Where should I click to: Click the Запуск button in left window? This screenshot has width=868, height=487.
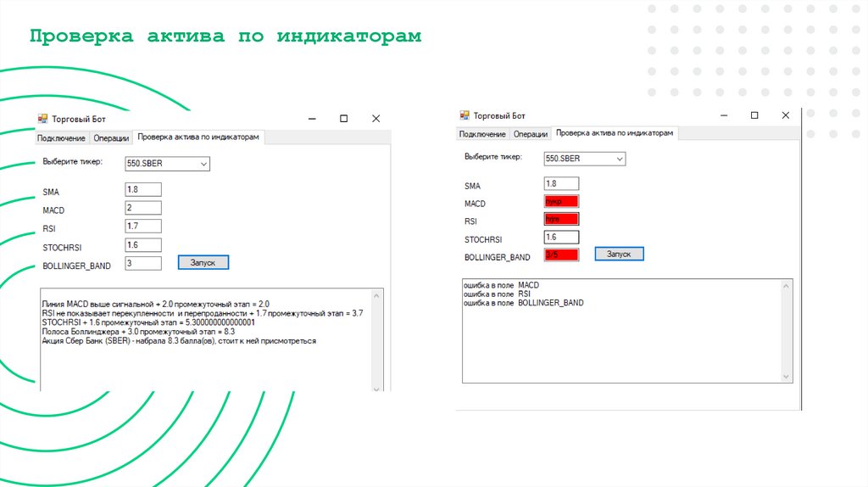coord(203,263)
